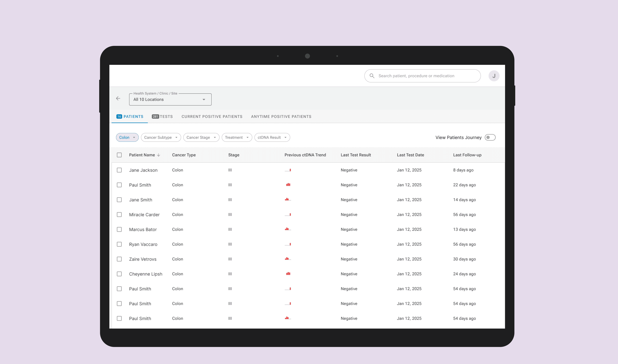
Task: Select the Miracle Carder row checkbox
Action: point(119,215)
